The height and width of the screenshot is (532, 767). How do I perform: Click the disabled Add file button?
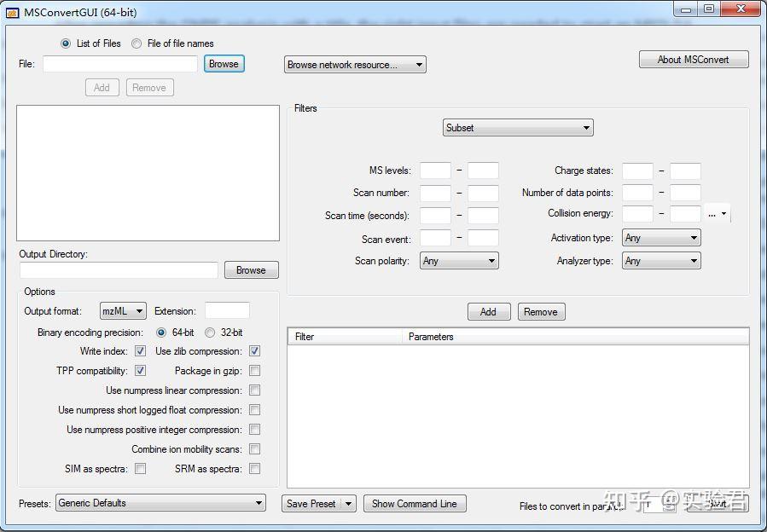[102, 88]
